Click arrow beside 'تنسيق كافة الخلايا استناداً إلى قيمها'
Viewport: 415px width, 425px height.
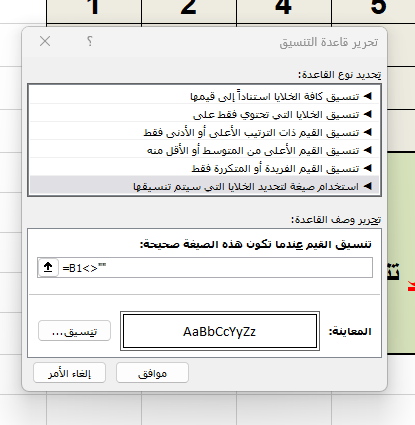point(367,96)
